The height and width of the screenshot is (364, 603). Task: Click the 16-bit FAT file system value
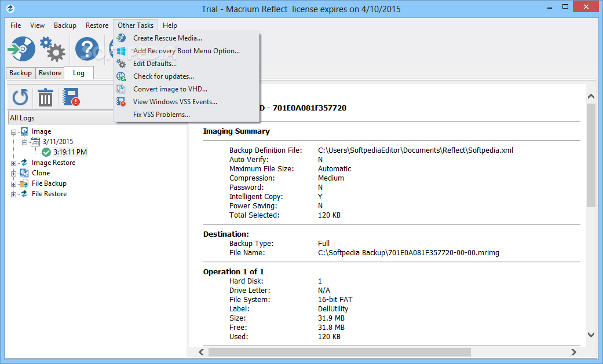pyautogui.click(x=335, y=300)
